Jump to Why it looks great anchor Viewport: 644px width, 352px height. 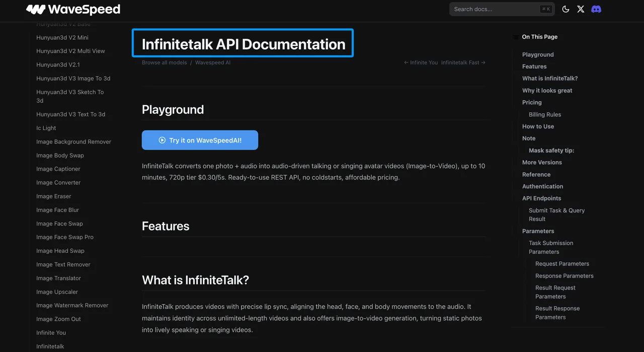[547, 90]
